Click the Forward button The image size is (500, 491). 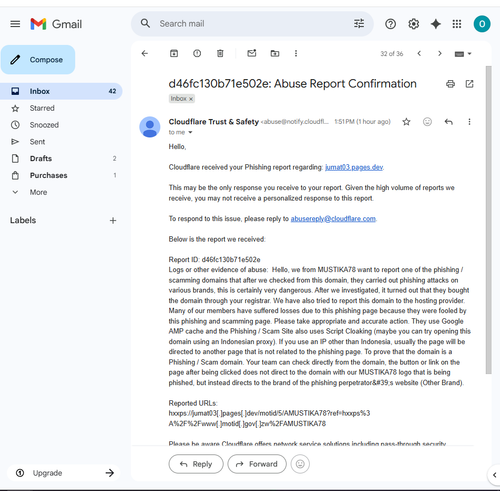pyautogui.click(x=257, y=464)
